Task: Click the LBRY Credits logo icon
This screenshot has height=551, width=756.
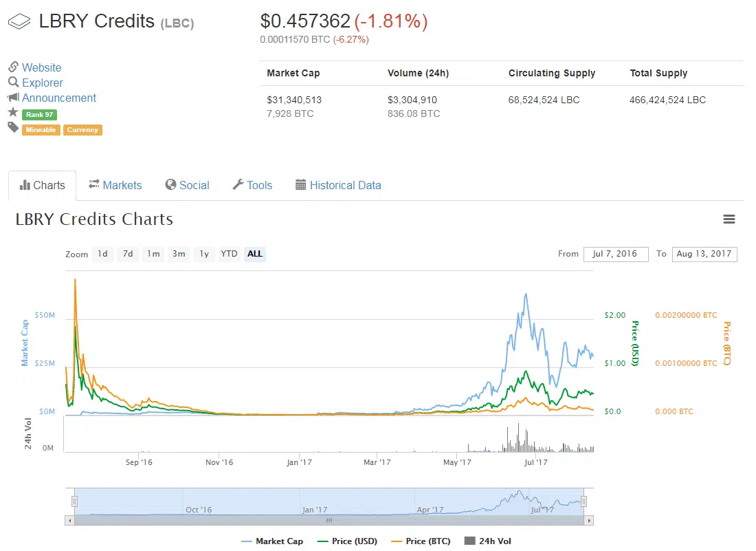Action: pos(19,22)
